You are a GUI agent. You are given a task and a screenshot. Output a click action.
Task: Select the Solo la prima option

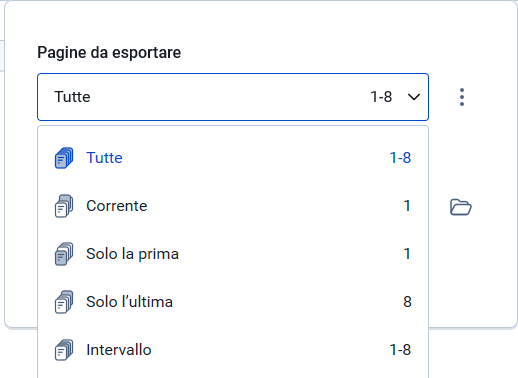[x=233, y=254]
